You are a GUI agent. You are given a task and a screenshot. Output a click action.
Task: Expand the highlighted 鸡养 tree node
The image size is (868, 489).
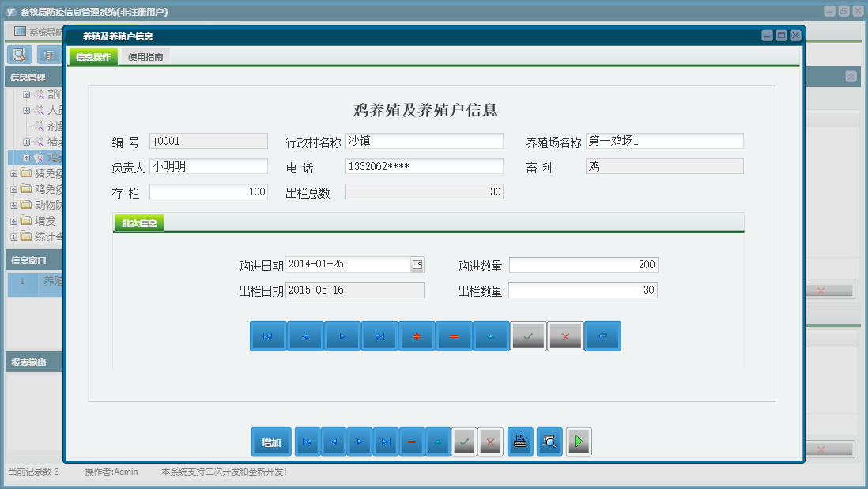26,157
